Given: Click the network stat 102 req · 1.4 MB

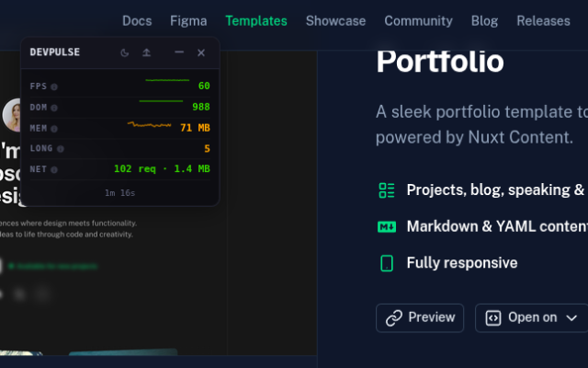Looking at the screenshot, I should [162, 169].
